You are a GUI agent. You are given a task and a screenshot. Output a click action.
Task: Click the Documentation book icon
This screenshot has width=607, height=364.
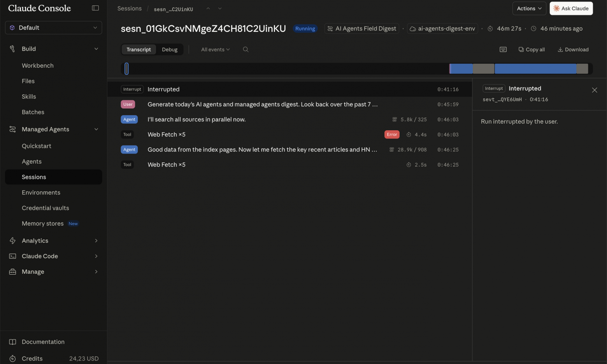click(x=12, y=342)
